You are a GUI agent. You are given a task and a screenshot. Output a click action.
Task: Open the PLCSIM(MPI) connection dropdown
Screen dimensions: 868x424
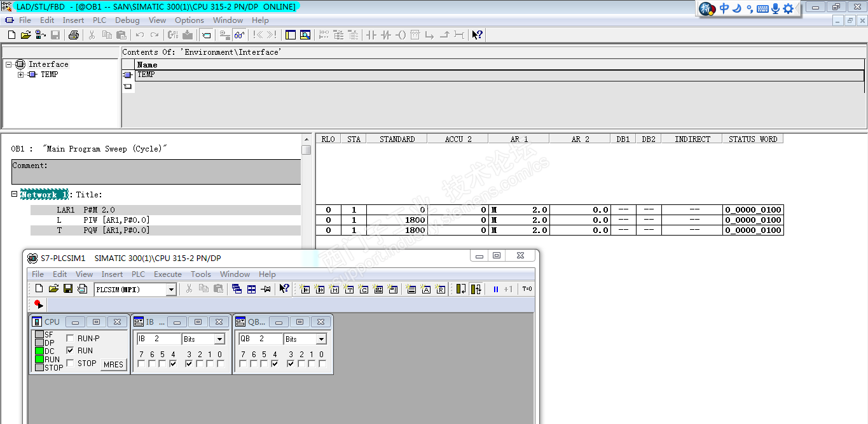coord(171,290)
